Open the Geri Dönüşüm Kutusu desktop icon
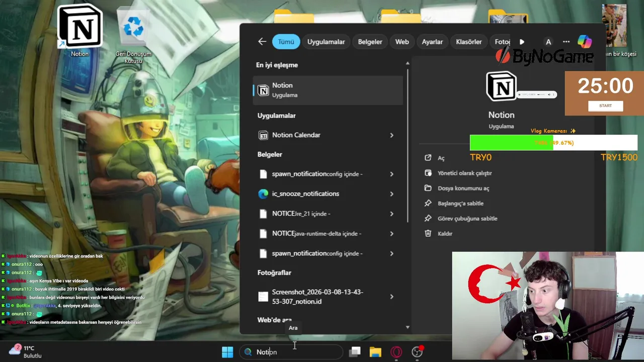 tap(133, 35)
